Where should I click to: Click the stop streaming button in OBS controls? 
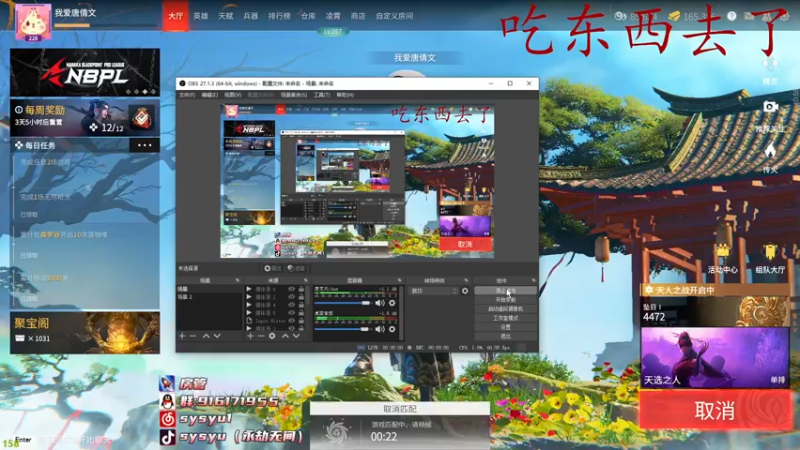click(505, 290)
